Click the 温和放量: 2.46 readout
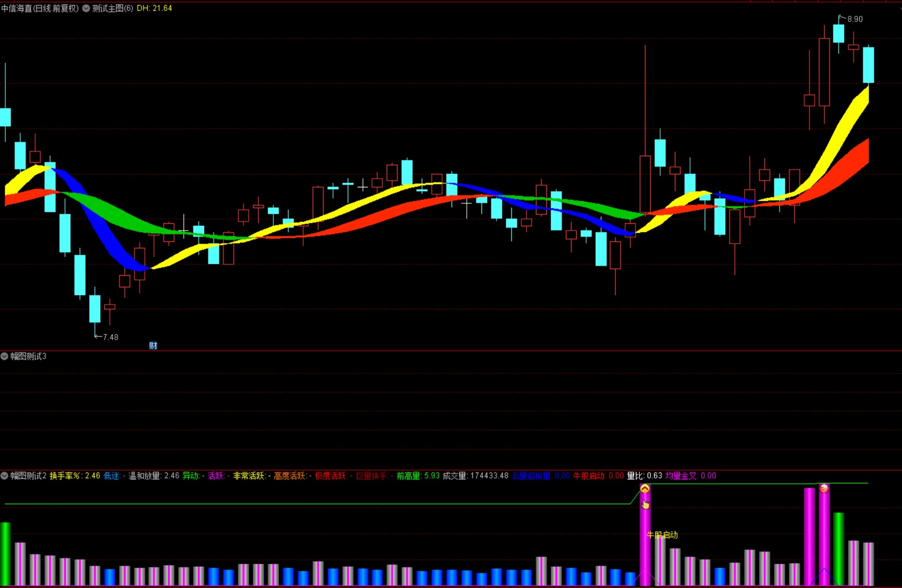Screen dimensions: 902x588 pyautogui.click(x=154, y=476)
